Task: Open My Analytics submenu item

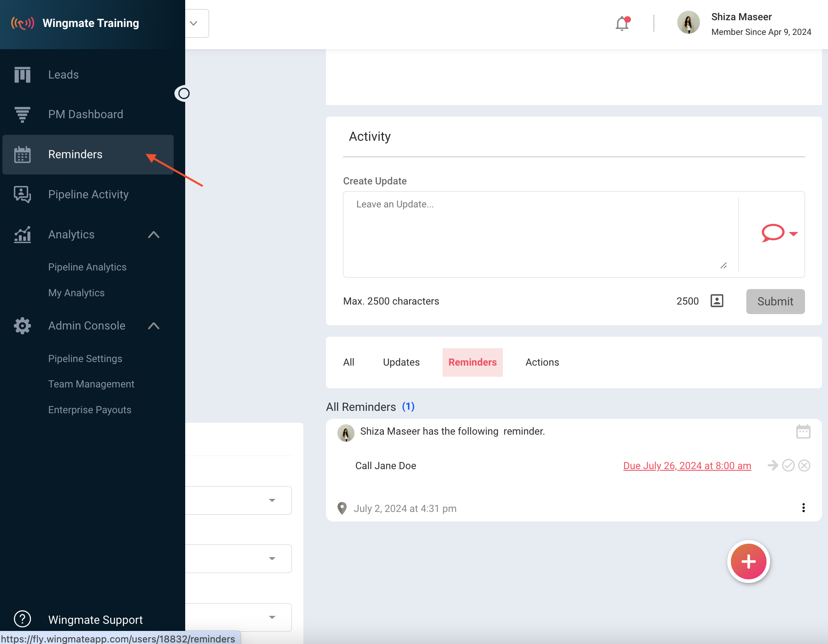Action: pyautogui.click(x=77, y=293)
